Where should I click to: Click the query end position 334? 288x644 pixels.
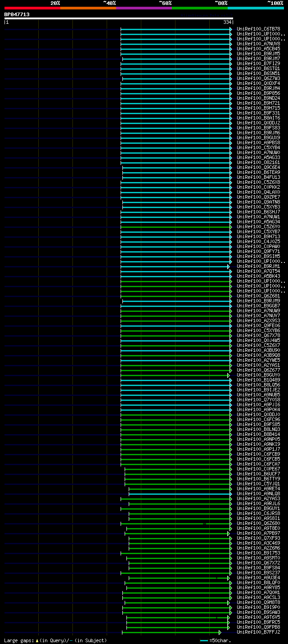[x=227, y=22]
